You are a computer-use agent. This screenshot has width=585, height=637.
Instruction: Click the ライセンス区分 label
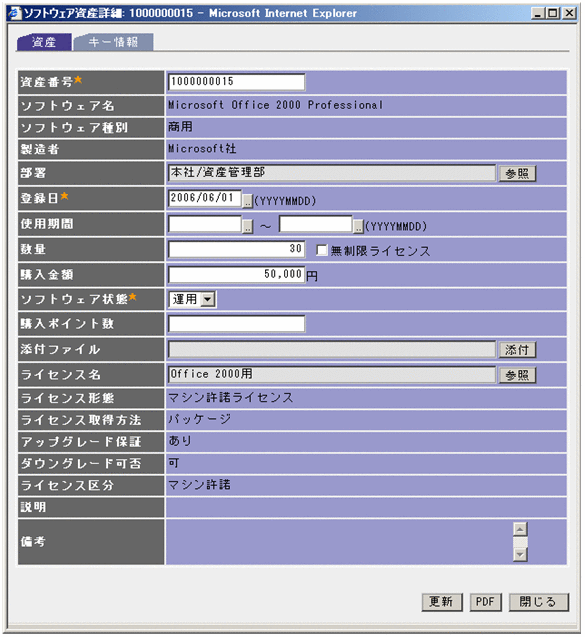pyautogui.click(x=67, y=485)
